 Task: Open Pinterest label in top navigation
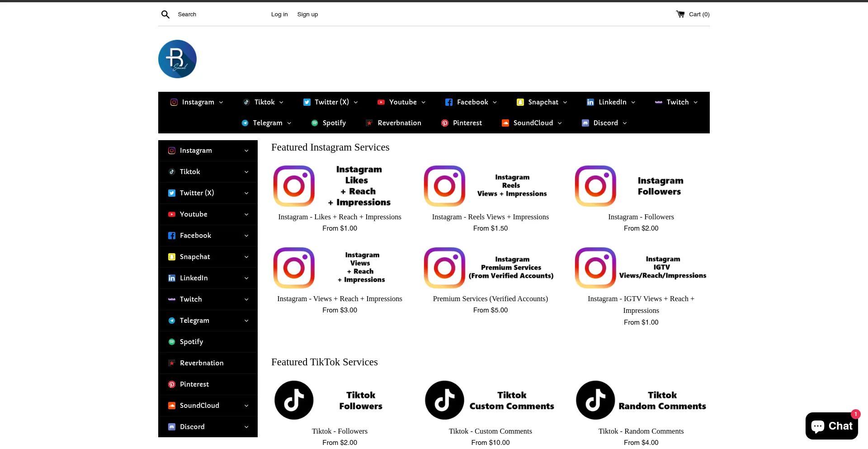pyautogui.click(x=467, y=123)
